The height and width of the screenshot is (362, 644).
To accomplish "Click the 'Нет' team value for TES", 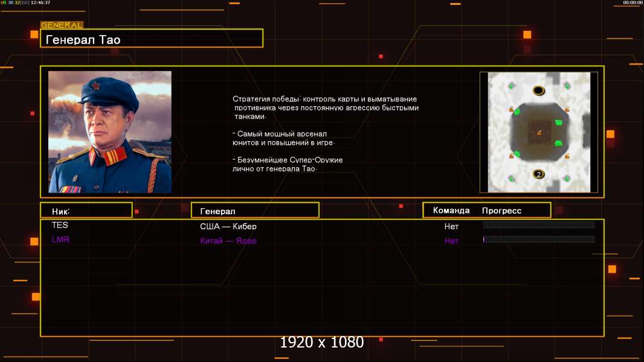I will point(451,226).
